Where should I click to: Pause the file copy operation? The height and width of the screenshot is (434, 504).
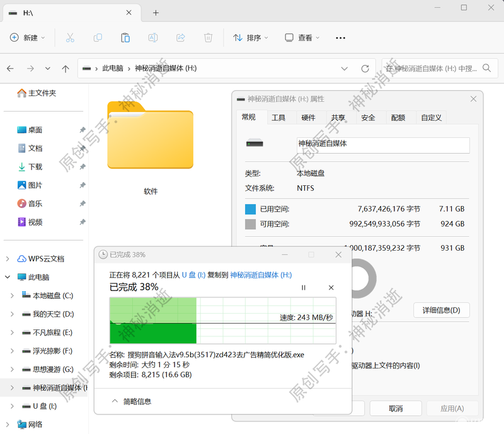[304, 288]
